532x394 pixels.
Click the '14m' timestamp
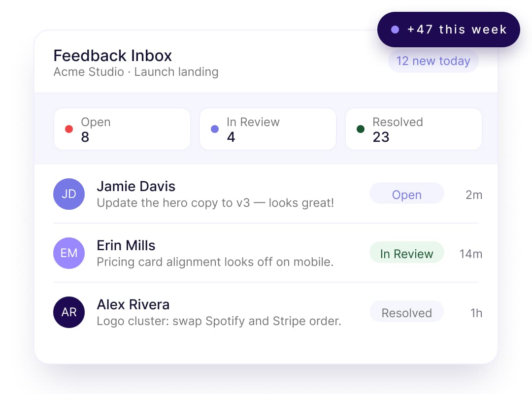(470, 254)
